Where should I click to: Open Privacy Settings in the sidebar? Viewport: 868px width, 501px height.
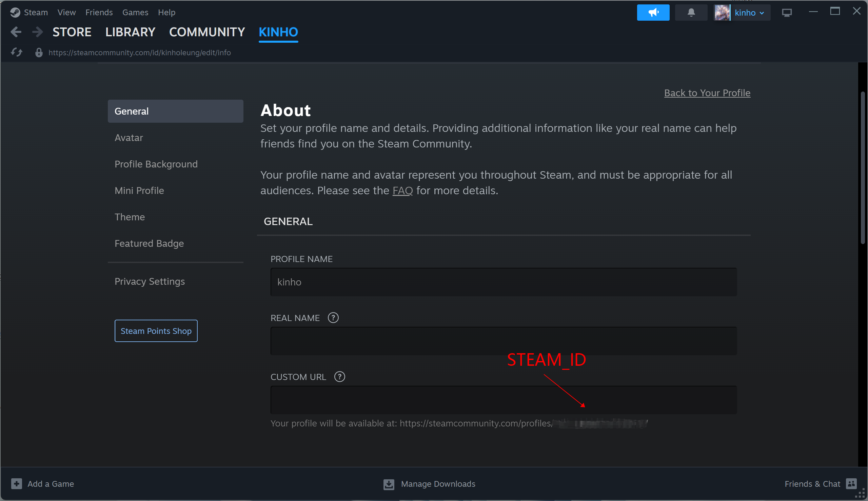pyautogui.click(x=150, y=281)
